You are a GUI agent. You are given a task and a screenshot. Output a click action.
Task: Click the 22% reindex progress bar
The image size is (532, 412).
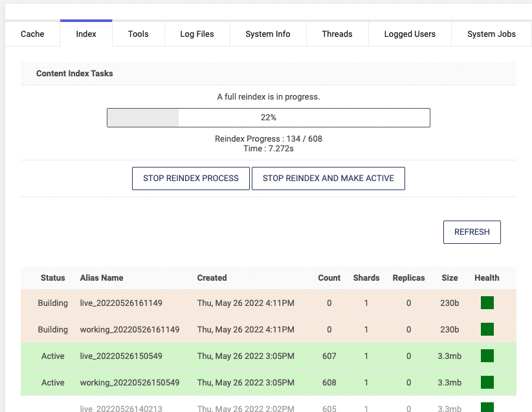pyautogui.click(x=268, y=118)
